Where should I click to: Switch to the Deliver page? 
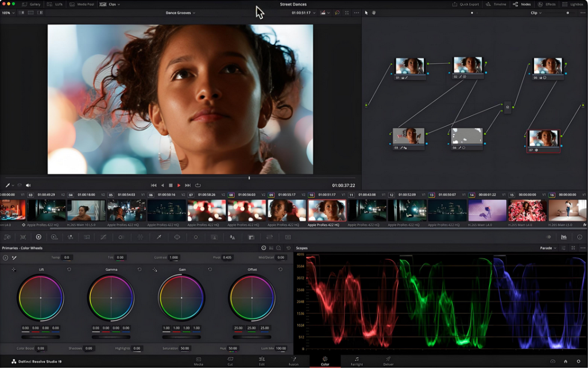pyautogui.click(x=388, y=361)
